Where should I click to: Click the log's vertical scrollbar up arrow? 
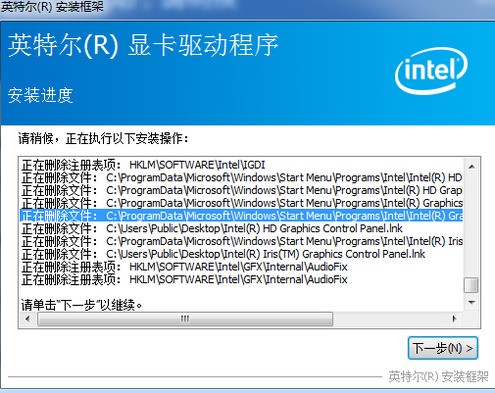coord(471,166)
